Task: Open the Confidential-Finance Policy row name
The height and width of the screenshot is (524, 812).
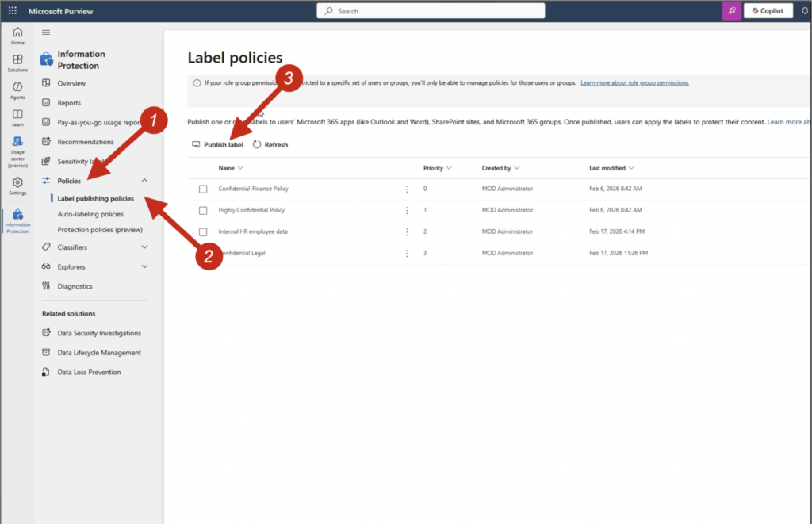Action: point(253,189)
